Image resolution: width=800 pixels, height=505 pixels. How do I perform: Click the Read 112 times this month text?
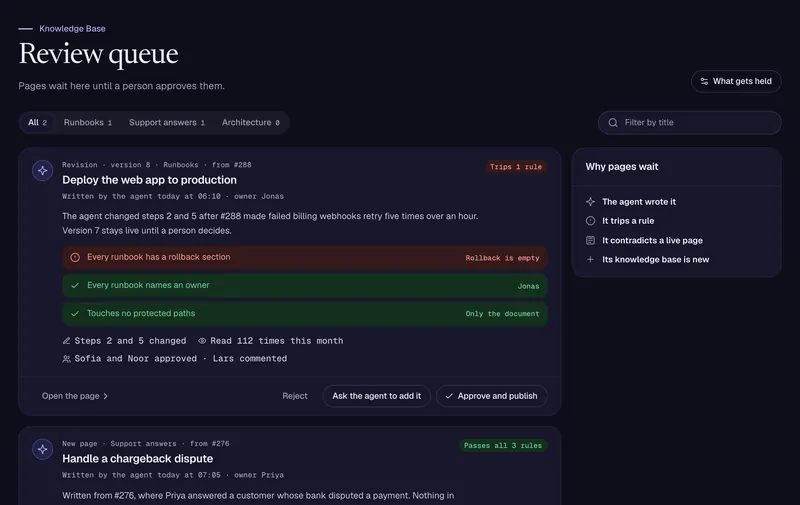tap(277, 341)
